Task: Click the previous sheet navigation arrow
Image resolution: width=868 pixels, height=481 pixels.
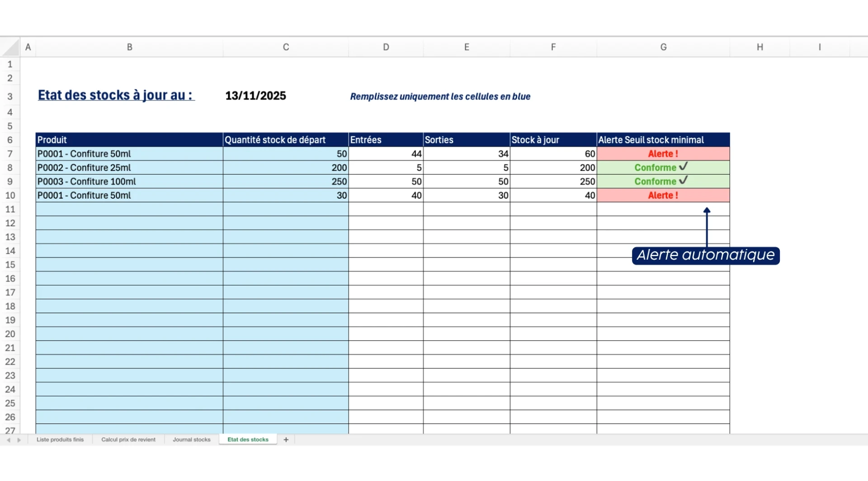Action: click(x=9, y=440)
